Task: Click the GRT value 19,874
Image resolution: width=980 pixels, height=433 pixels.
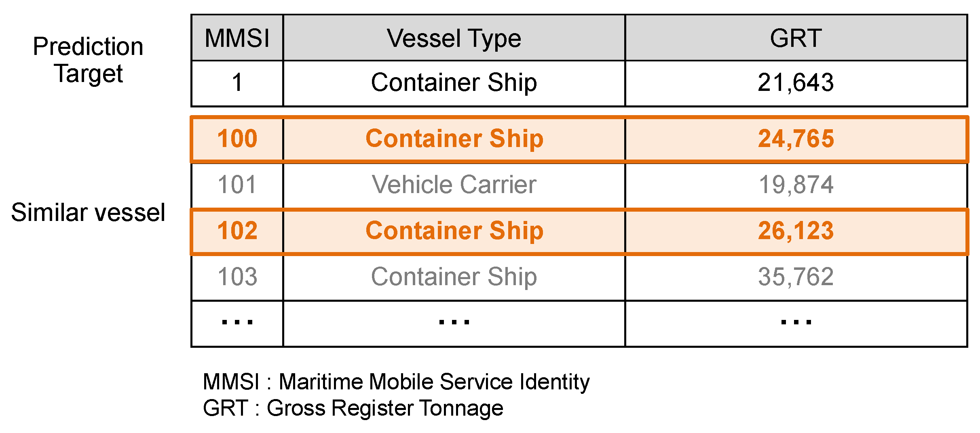Action: [x=796, y=185]
